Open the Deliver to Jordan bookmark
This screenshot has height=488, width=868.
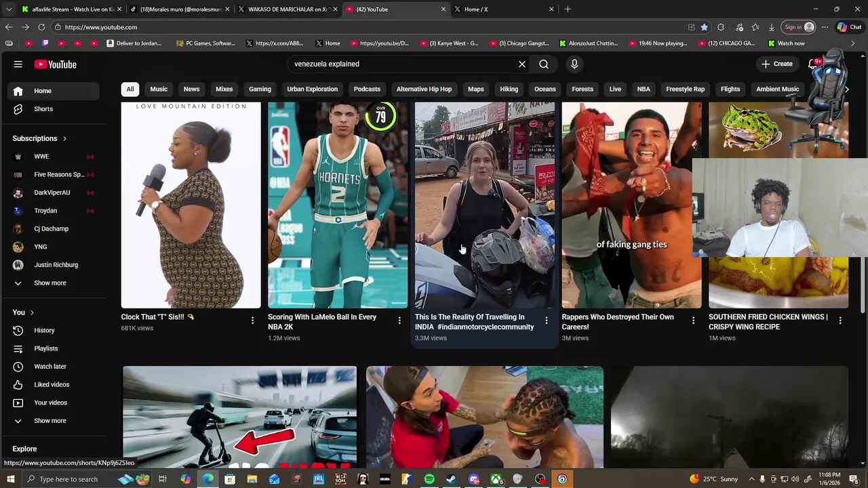tap(134, 43)
